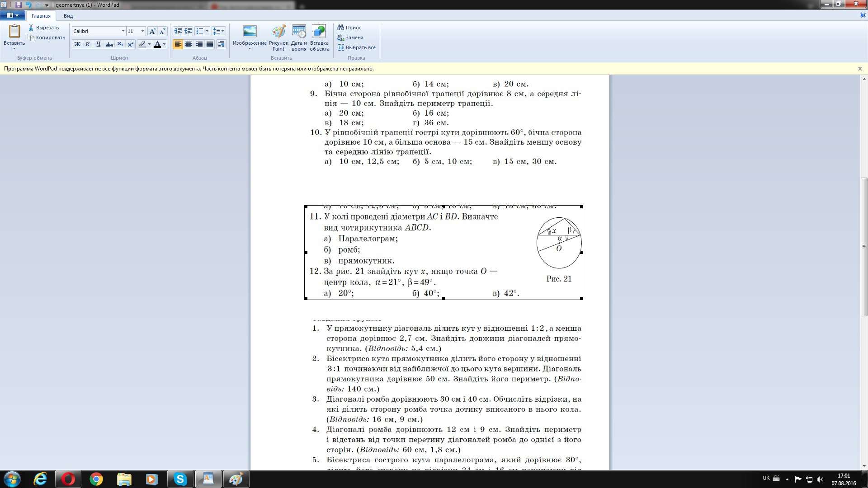868x488 pixels.
Task: Click the embedded image of problems 11-12
Action: coord(443,253)
